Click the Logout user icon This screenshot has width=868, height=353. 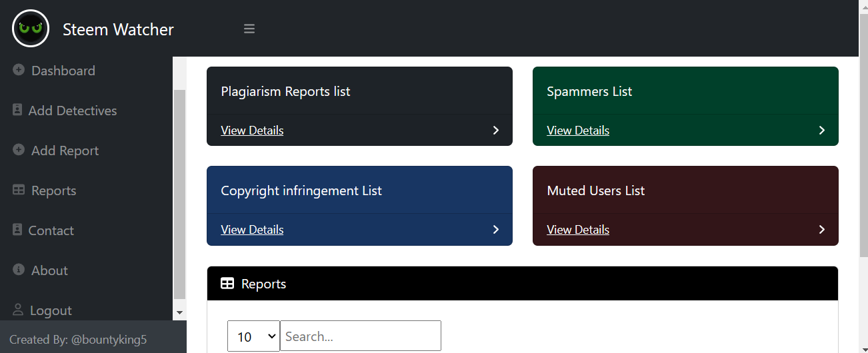[18, 310]
